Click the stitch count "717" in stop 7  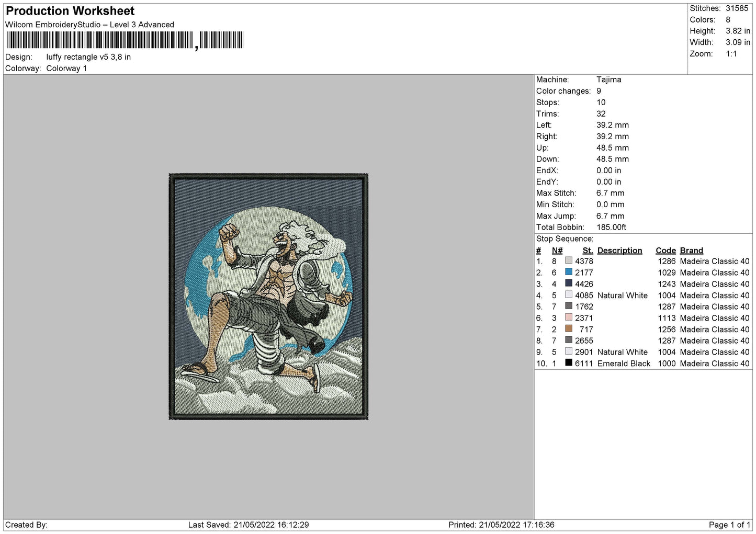(x=586, y=330)
